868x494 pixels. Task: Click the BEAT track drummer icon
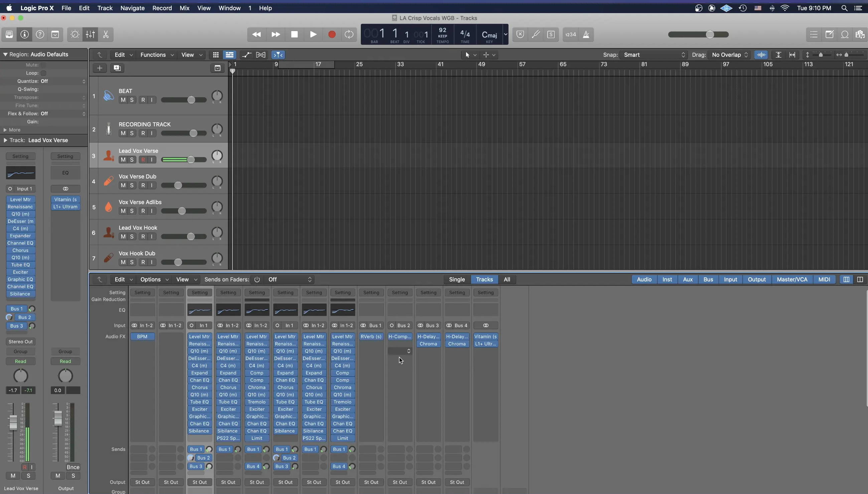[109, 96]
